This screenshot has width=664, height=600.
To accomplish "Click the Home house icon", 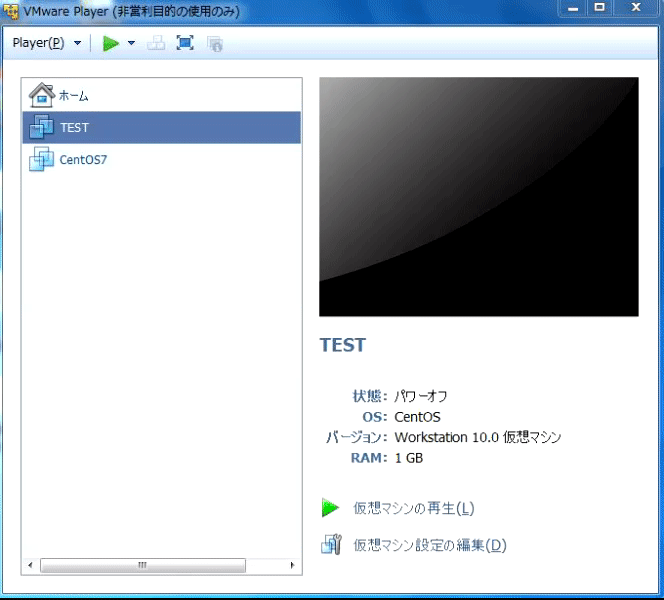I will coord(42,95).
